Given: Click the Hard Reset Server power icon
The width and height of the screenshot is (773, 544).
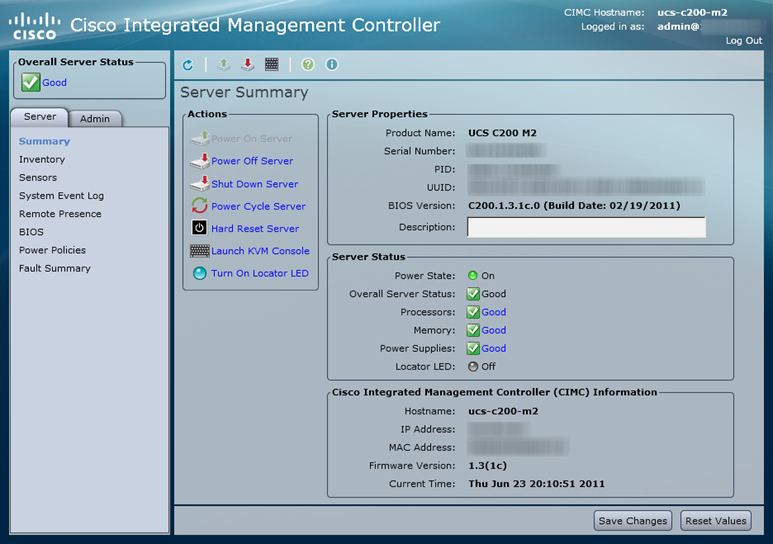Looking at the screenshot, I should point(199,228).
